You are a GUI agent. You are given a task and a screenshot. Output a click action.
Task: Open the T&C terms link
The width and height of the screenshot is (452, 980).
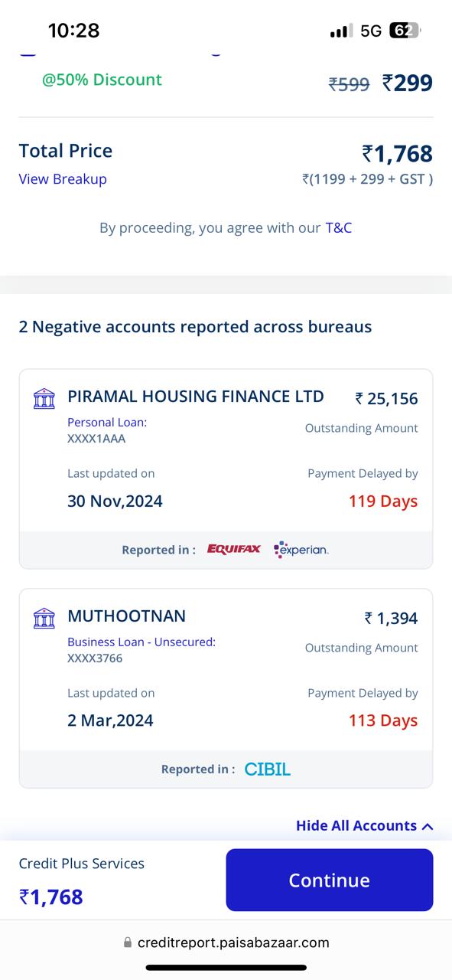point(339,227)
